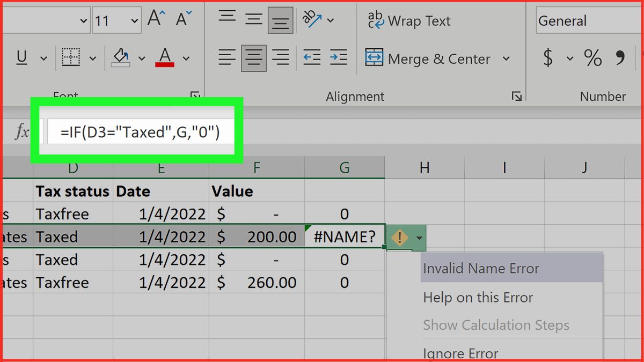Open the Number group dialog launcher
The width and height of the screenshot is (644, 362).
tap(642, 95)
